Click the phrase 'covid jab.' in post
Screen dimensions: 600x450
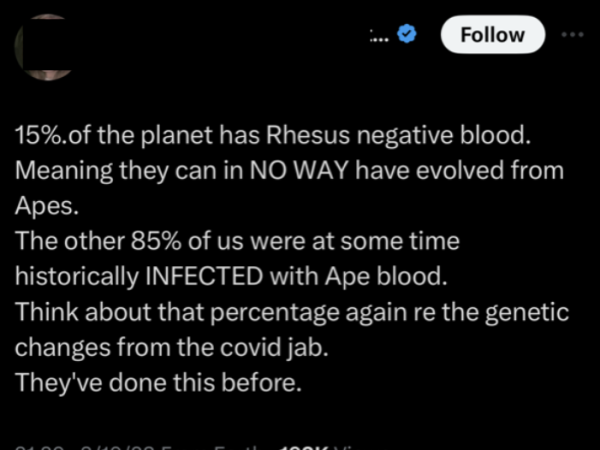274,347
